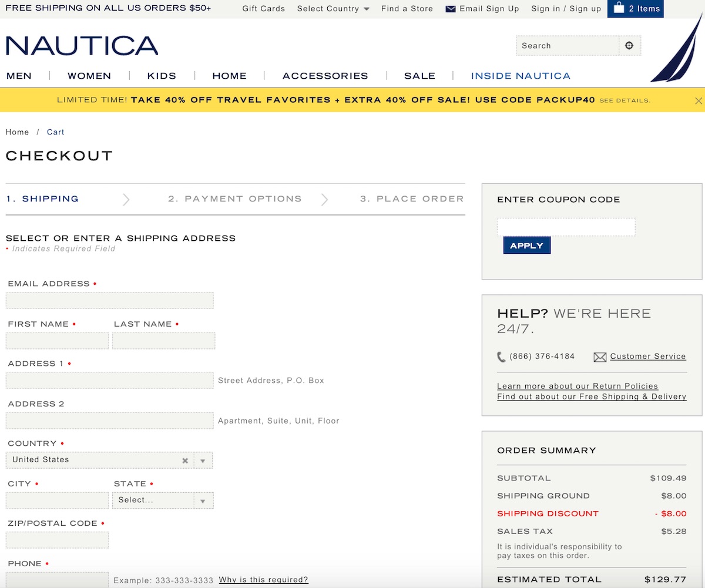Focus the Last Name field
705x588 pixels.
point(163,341)
